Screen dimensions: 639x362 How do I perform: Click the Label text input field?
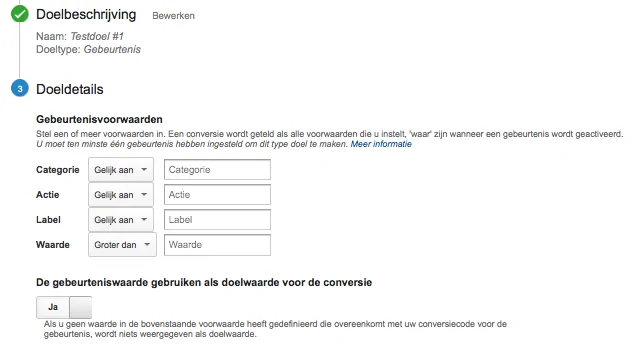coord(217,220)
